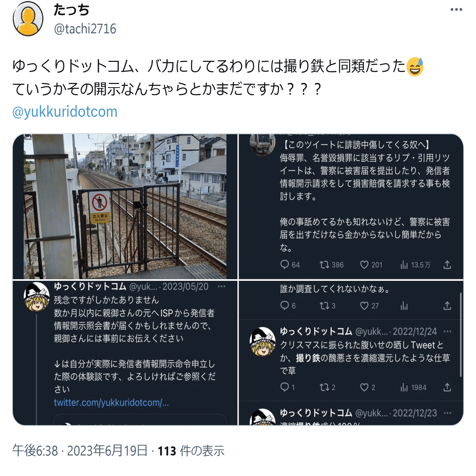The width and height of the screenshot is (476, 476).
Task: Click the retweet icon showing 3
Action: [324, 306]
